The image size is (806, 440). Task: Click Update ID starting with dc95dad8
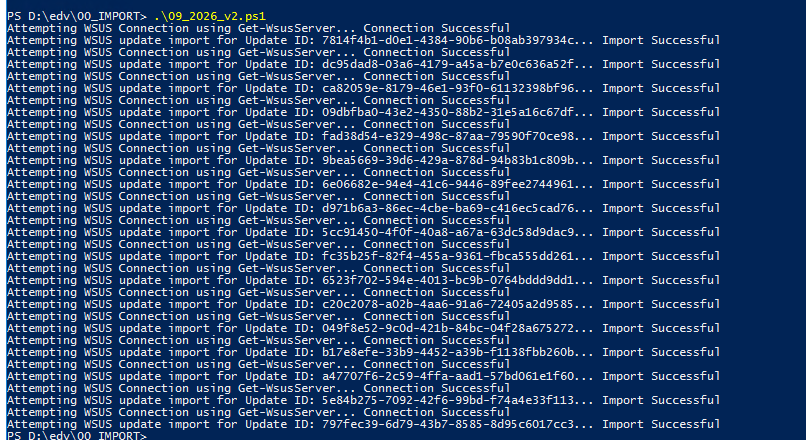click(448, 64)
